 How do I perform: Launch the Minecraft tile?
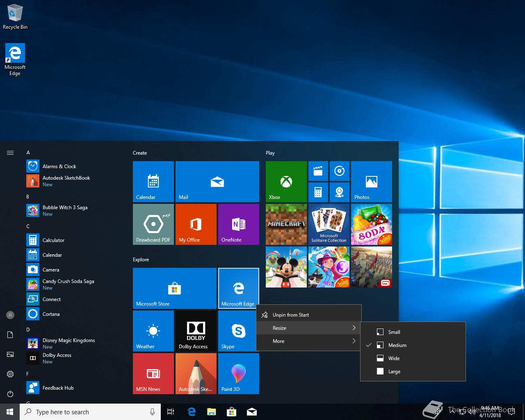[286, 224]
